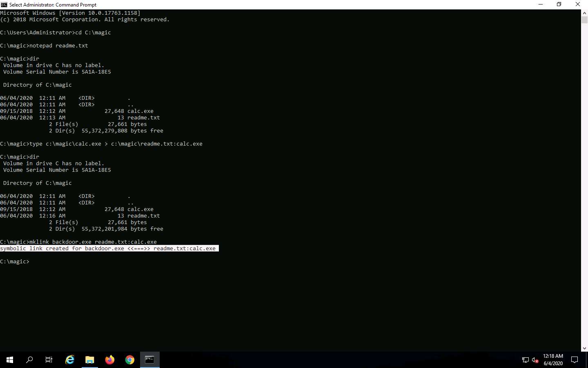Click the 'notepad readme.txt' command line
Screen dimensions: 588x368
[x=44, y=46]
